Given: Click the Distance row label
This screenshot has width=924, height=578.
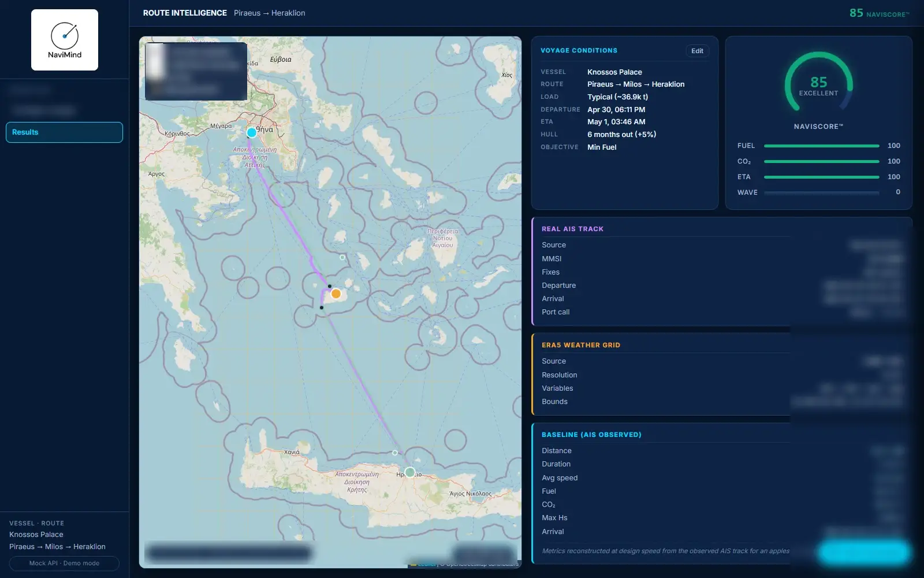Looking at the screenshot, I should coord(557,451).
